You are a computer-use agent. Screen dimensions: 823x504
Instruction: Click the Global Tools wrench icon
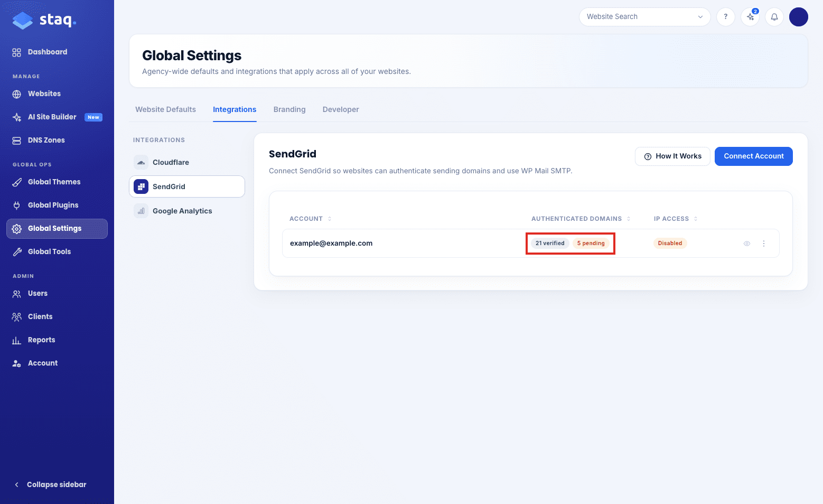17,252
